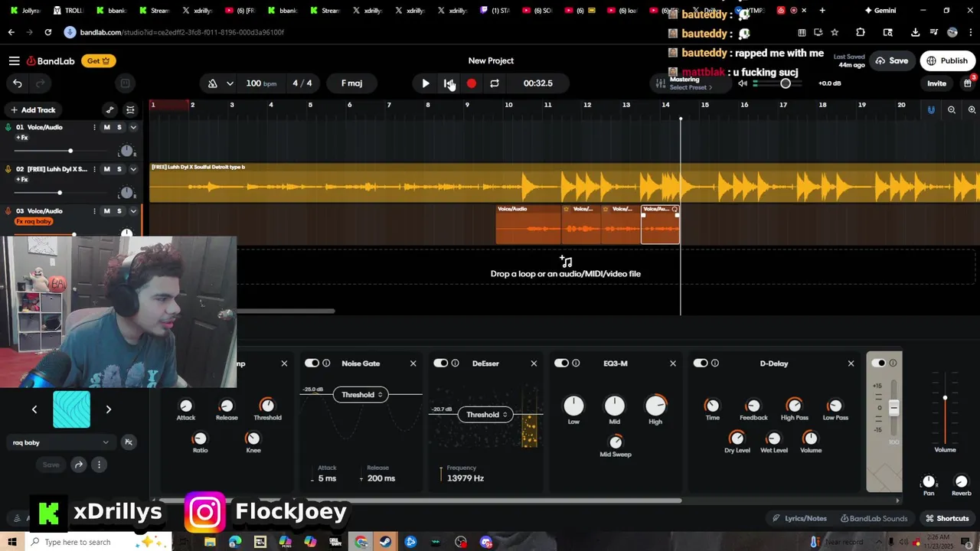Disable the D-Delay effect toggle
This screenshot has height=551, width=980.
tap(701, 364)
